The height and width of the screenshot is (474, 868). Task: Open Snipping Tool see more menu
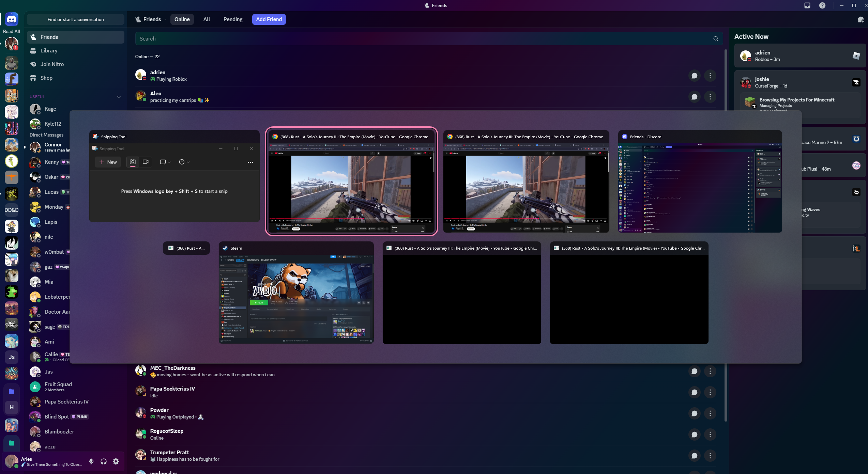(x=250, y=162)
